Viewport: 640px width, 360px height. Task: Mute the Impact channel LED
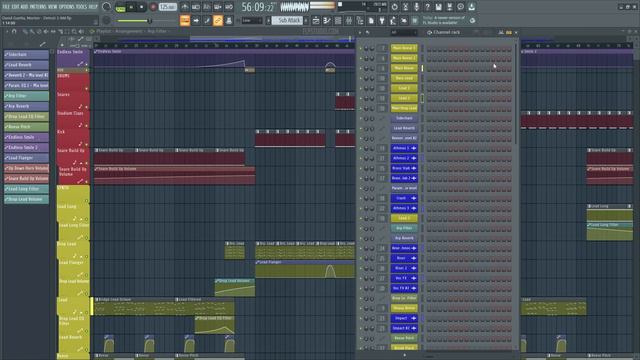pyautogui.click(x=361, y=318)
